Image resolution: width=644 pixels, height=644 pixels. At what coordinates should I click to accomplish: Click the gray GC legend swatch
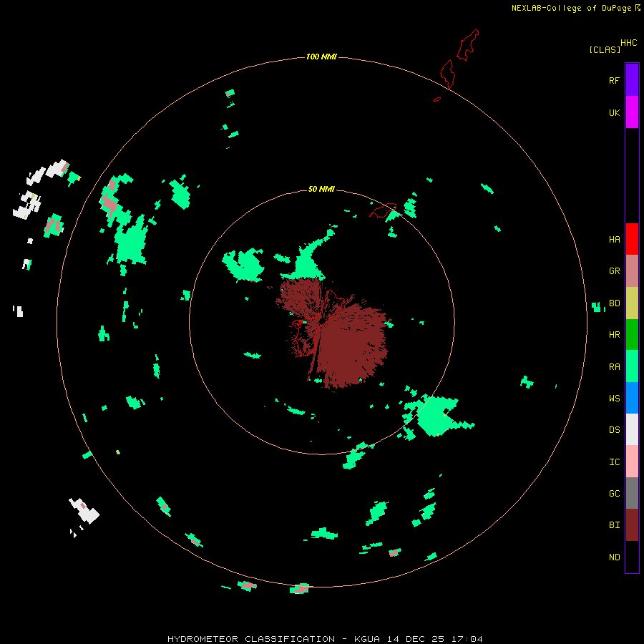(x=632, y=493)
